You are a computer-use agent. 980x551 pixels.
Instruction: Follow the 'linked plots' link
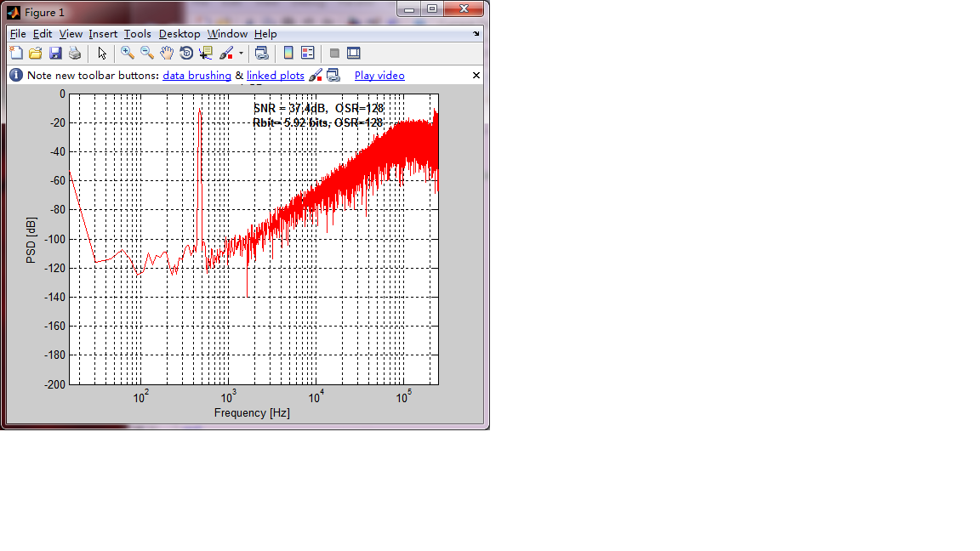pyautogui.click(x=276, y=76)
